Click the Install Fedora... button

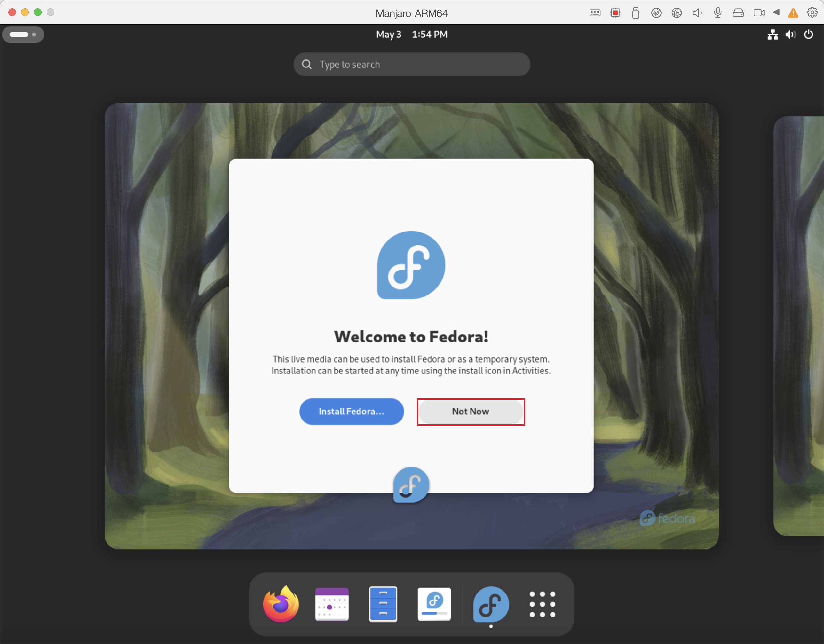tap(352, 411)
